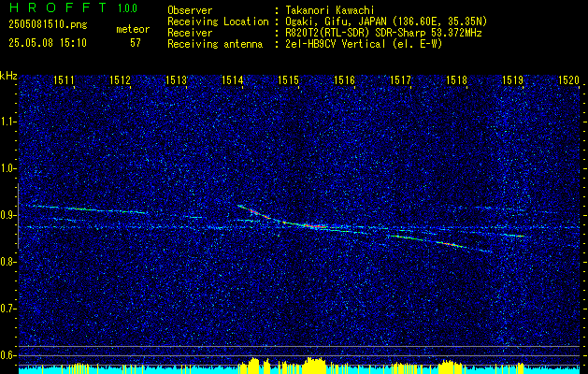Click the filename 2505081510.png
This screenshot has width=588, height=374.
click(48, 24)
